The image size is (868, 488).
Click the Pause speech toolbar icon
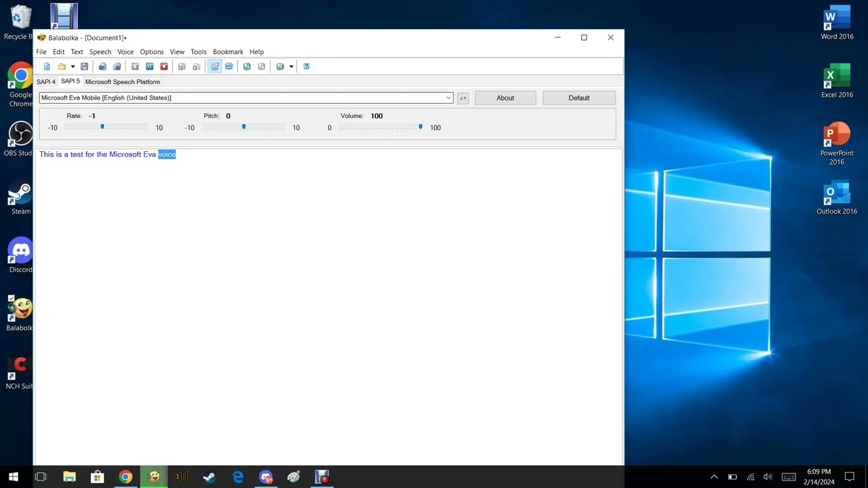[x=149, y=66]
